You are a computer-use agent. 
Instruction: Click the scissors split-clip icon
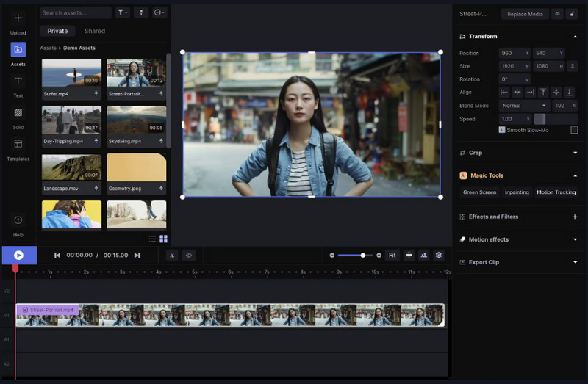(x=171, y=255)
